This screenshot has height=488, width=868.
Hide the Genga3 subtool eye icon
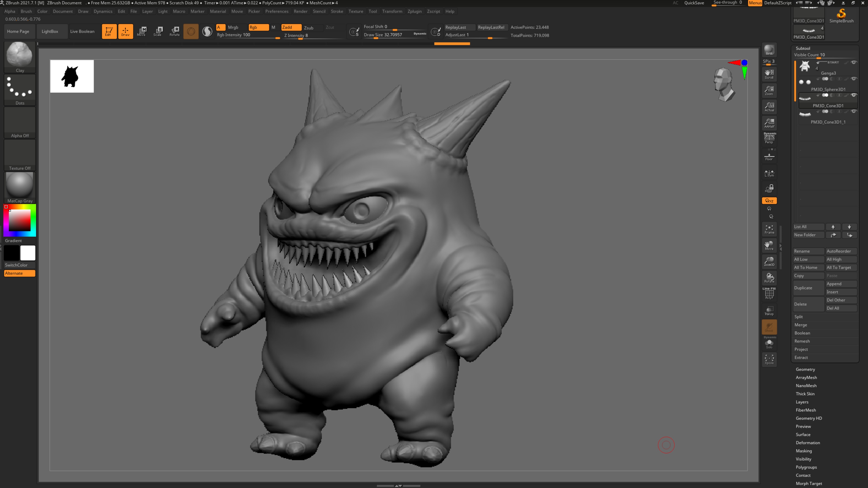coord(853,62)
